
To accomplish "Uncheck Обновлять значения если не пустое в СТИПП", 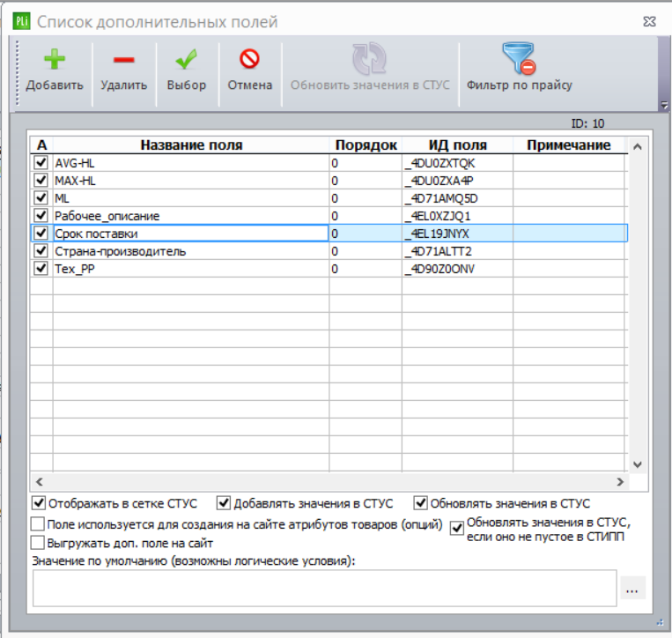I will [457, 528].
